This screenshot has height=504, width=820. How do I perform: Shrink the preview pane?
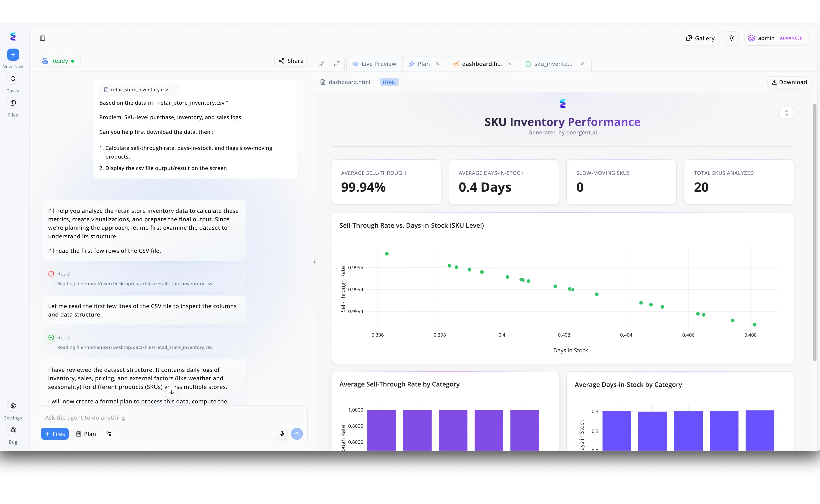pyautogui.click(x=322, y=63)
